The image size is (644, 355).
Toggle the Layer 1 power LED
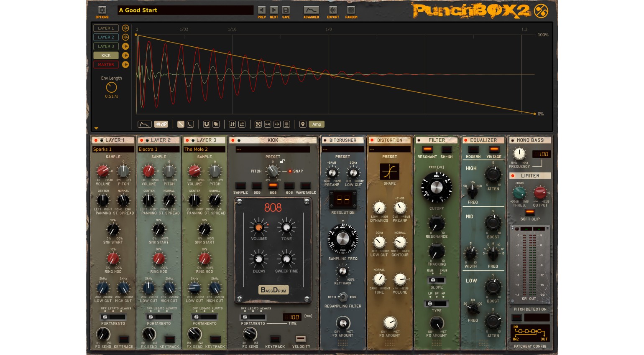click(x=96, y=140)
